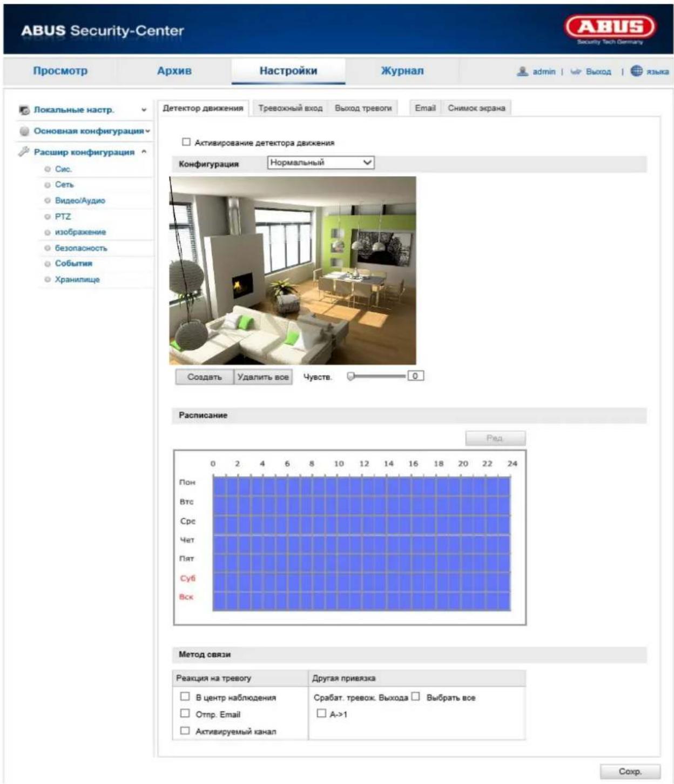
Task: Click the Удалить все button
Action: click(x=263, y=377)
